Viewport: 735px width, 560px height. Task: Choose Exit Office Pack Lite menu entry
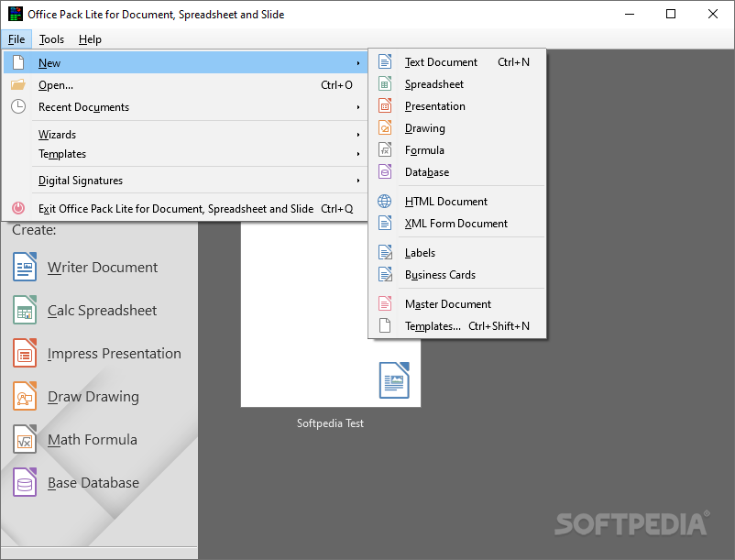tap(185, 209)
